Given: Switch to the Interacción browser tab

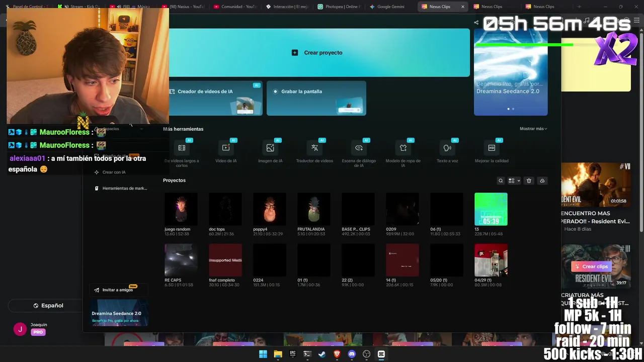Looking at the screenshot, I should pos(287,7).
